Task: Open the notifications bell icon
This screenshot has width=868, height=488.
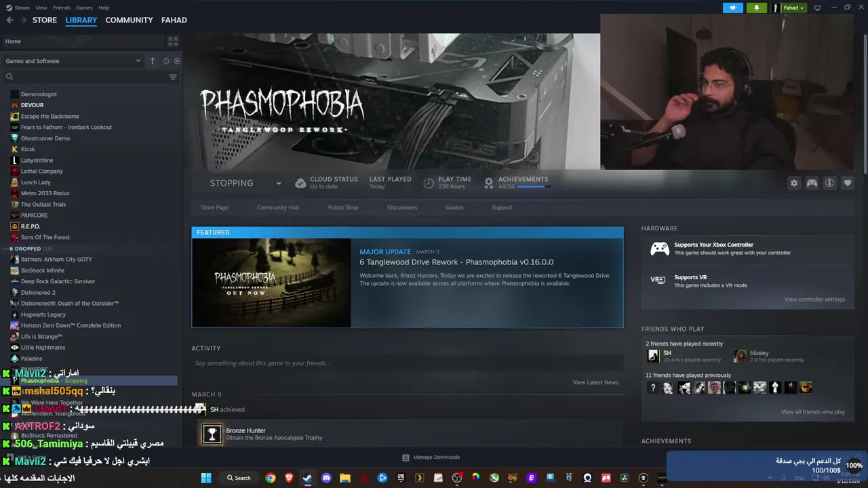Action: [757, 7]
